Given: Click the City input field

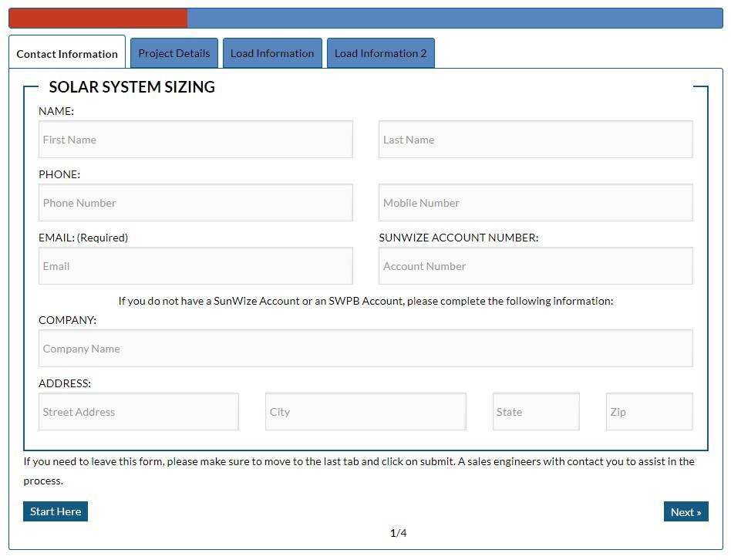Looking at the screenshot, I should pyautogui.click(x=365, y=412).
